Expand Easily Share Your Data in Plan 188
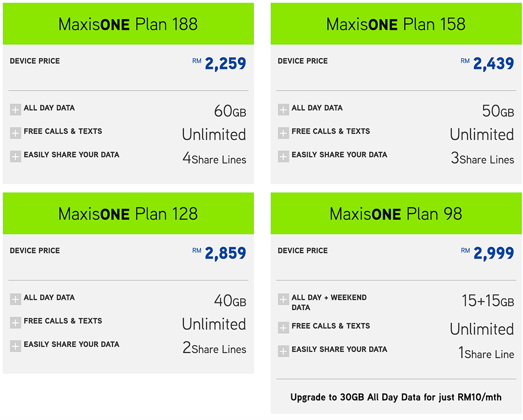This screenshot has width=523, height=420. click(x=16, y=156)
